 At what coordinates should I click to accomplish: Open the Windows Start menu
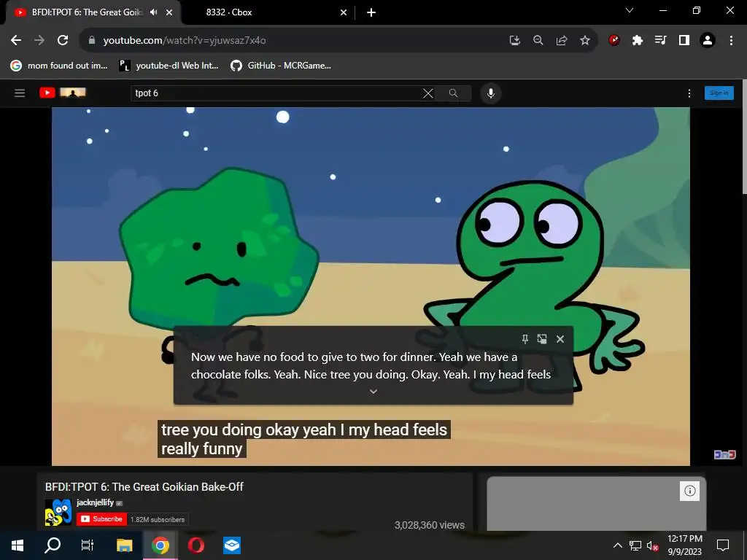click(x=18, y=545)
